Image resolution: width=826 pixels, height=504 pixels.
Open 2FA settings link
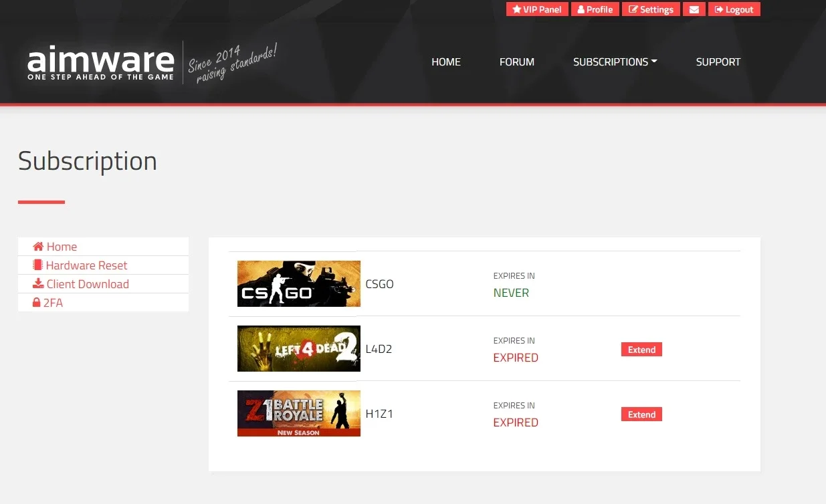click(x=103, y=303)
